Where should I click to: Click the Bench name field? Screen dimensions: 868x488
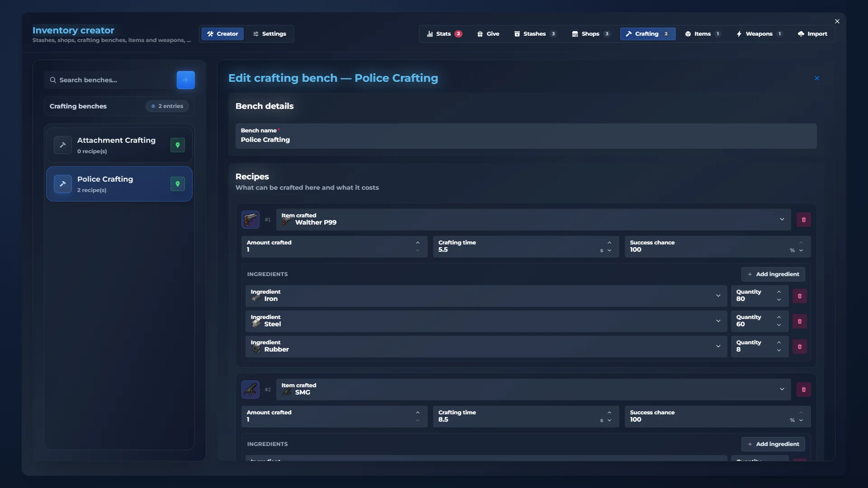pos(526,136)
